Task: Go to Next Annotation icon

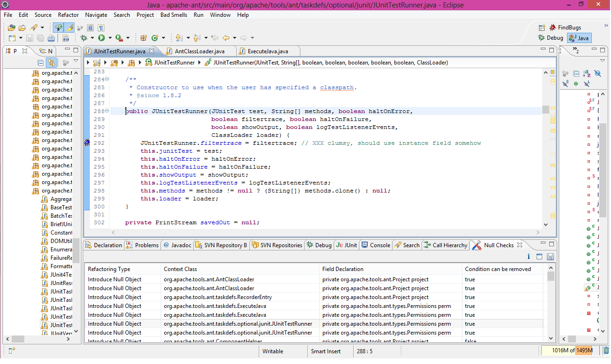Action: [178, 38]
